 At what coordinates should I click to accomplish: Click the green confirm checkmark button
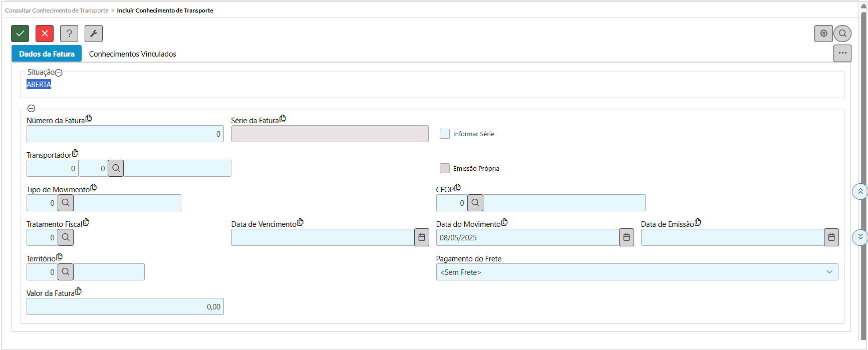[20, 34]
